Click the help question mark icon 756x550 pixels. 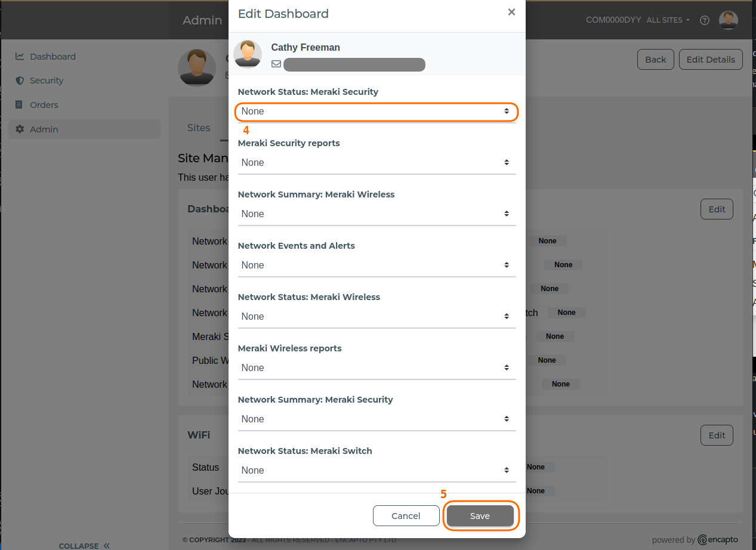click(x=705, y=20)
